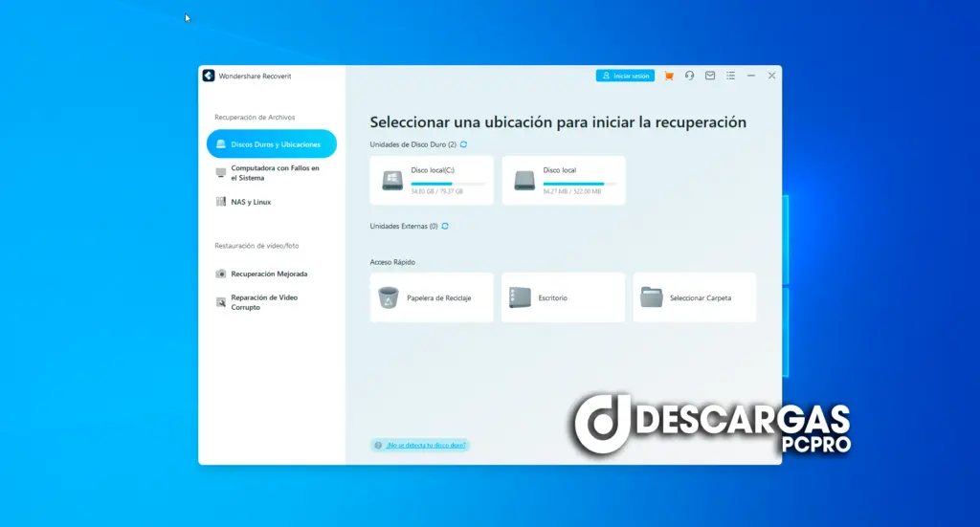Refresh the Unidades Externas list
980x527 pixels.
[x=445, y=227]
